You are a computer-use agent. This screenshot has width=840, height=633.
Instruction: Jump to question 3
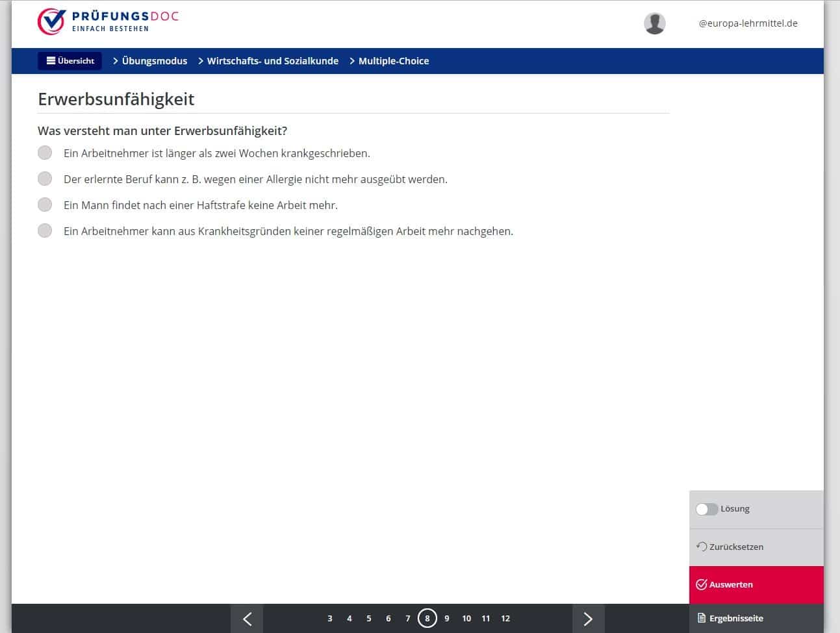330,619
